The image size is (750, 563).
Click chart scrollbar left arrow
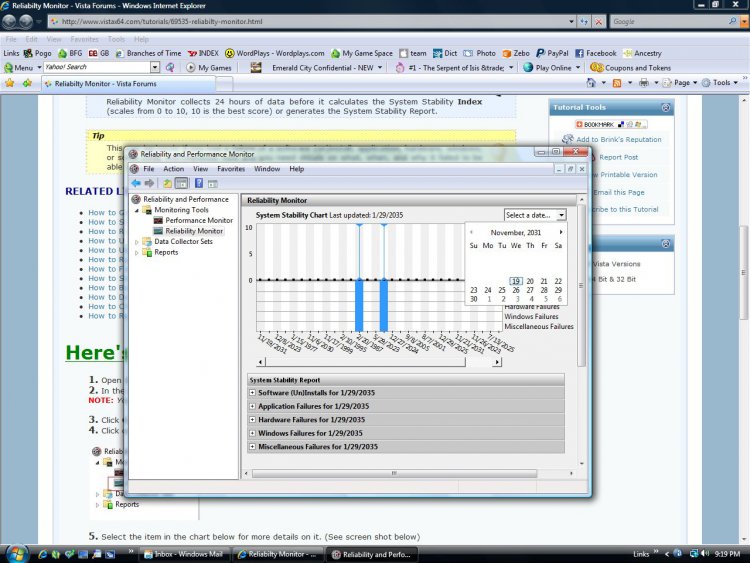tap(260, 362)
